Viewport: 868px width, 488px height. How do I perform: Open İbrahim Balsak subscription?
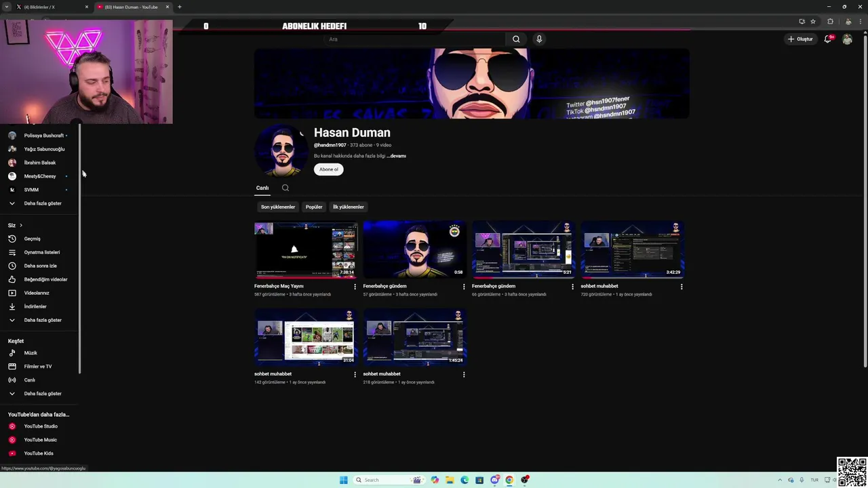click(x=41, y=163)
